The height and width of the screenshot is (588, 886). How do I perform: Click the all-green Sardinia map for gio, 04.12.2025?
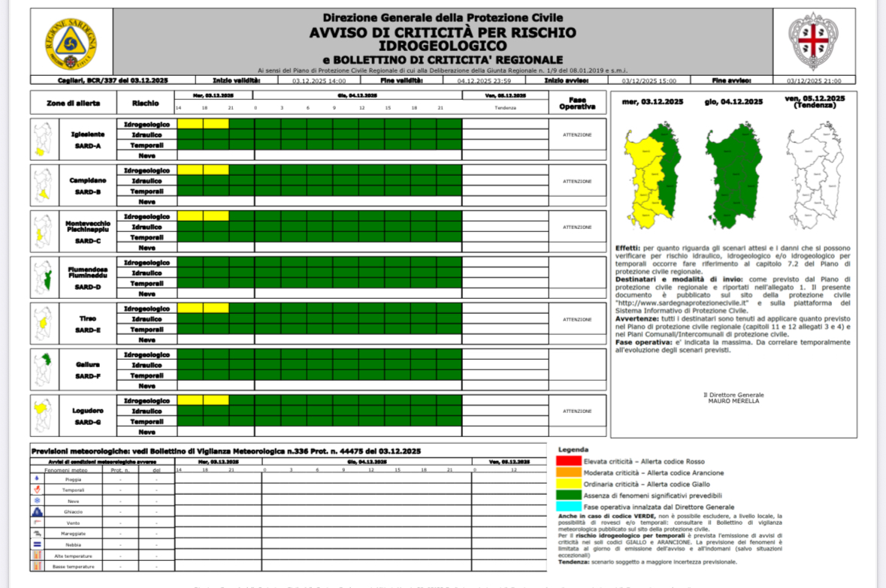[733, 176]
